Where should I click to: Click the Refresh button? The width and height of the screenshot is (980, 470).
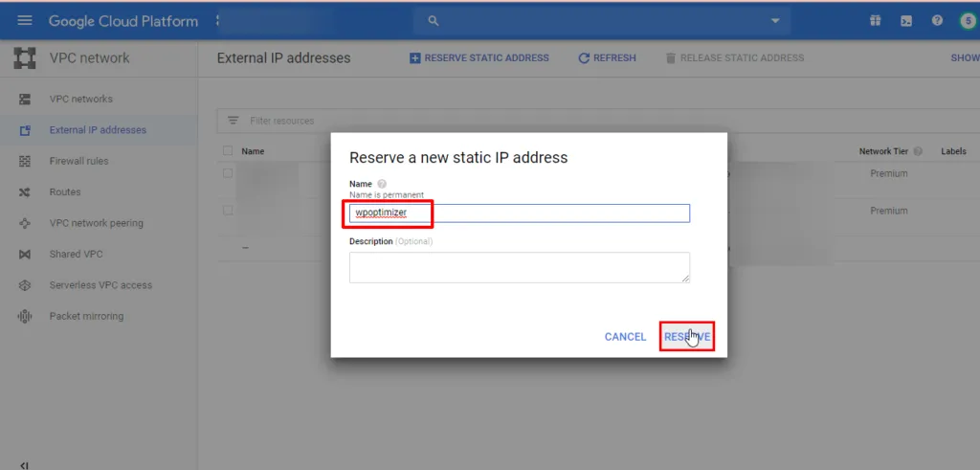(x=607, y=57)
